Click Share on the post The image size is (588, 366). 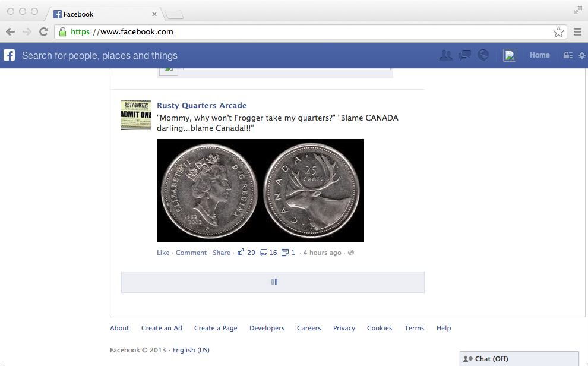pos(222,253)
